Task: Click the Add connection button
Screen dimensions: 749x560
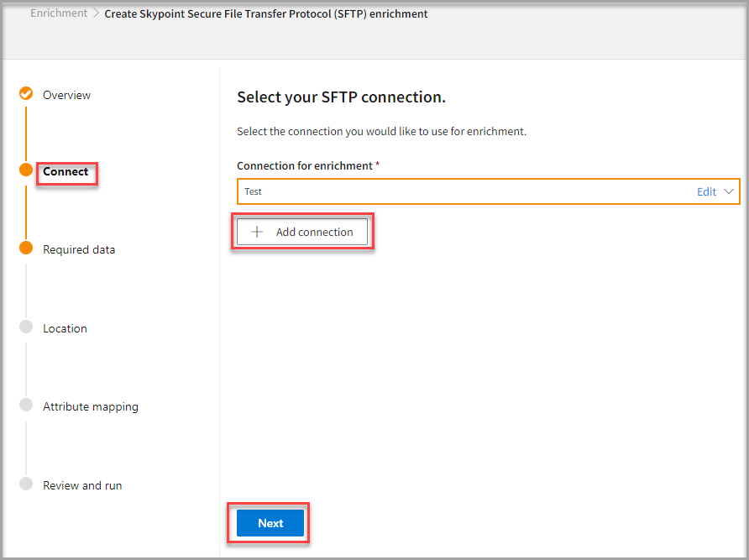Action: click(302, 233)
